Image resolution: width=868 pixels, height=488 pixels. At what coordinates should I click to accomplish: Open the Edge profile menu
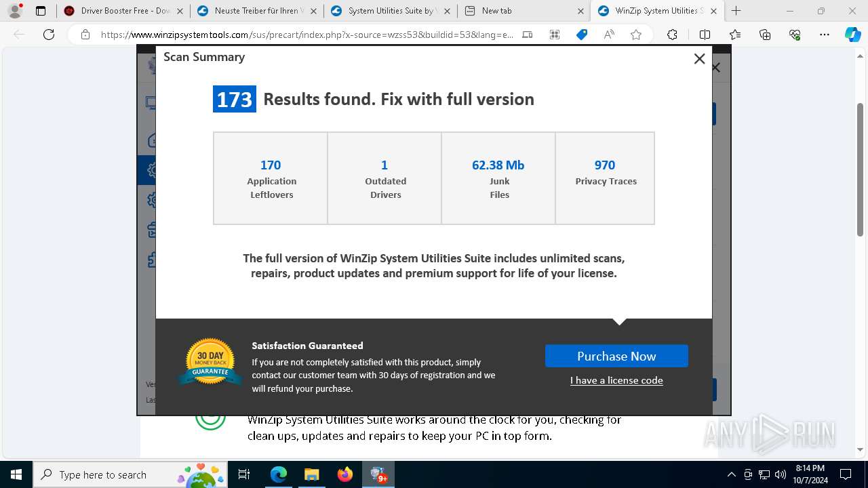[x=15, y=11]
